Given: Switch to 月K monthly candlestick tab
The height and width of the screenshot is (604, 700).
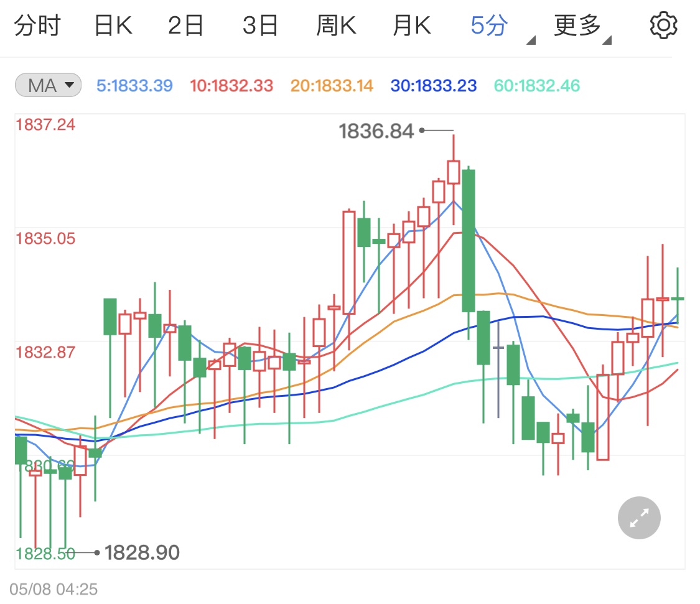Looking at the screenshot, I should point(412,26).
